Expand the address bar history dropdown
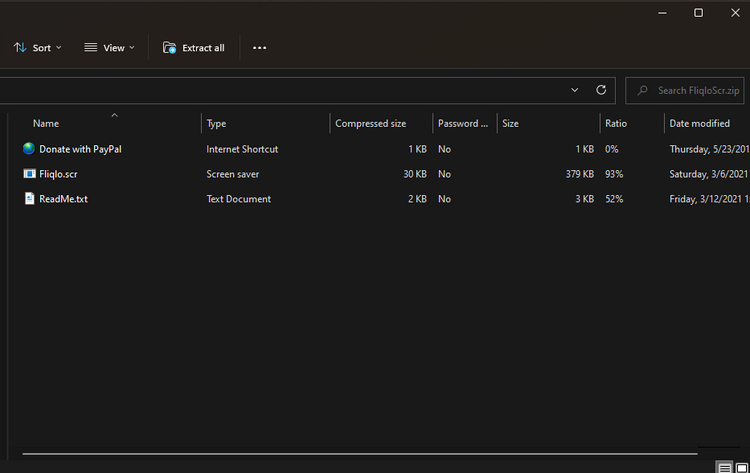Screen dimensions: 750x473 (x=574, y=90)
